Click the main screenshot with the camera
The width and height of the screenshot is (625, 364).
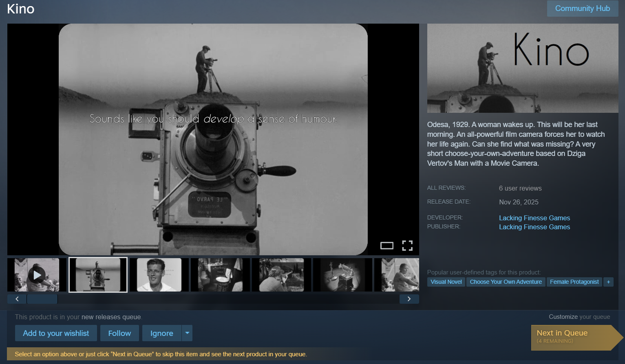tap(213, 139)
